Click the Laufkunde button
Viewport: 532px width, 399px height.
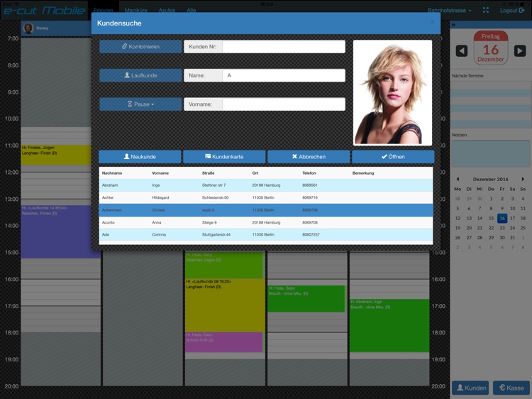[141, 75]
